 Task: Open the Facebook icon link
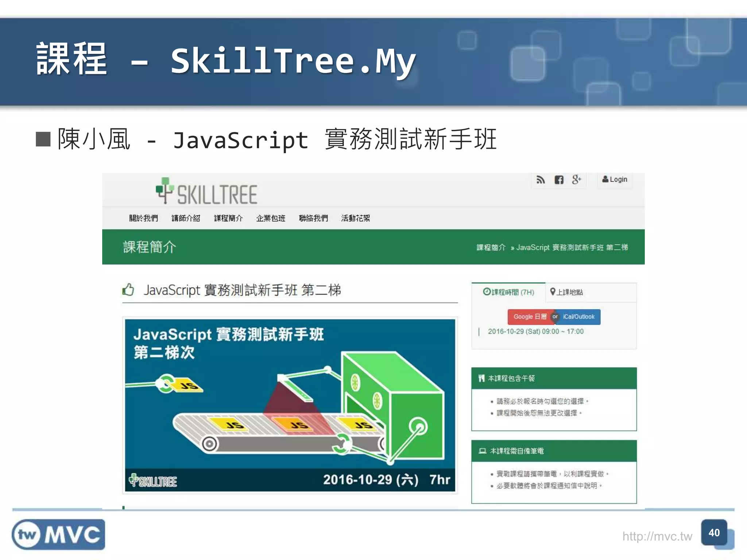(x=559, y=180)
